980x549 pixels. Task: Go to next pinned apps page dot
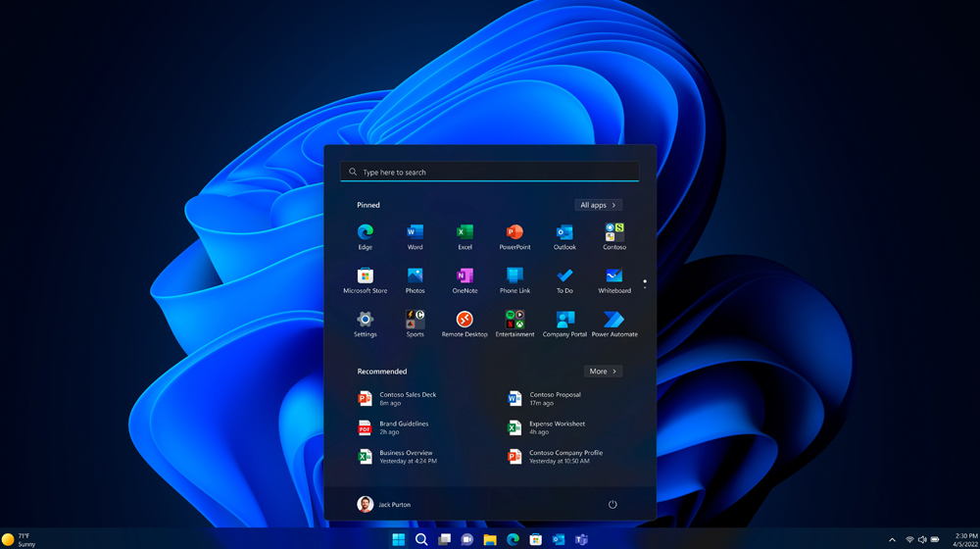point(645,287)
